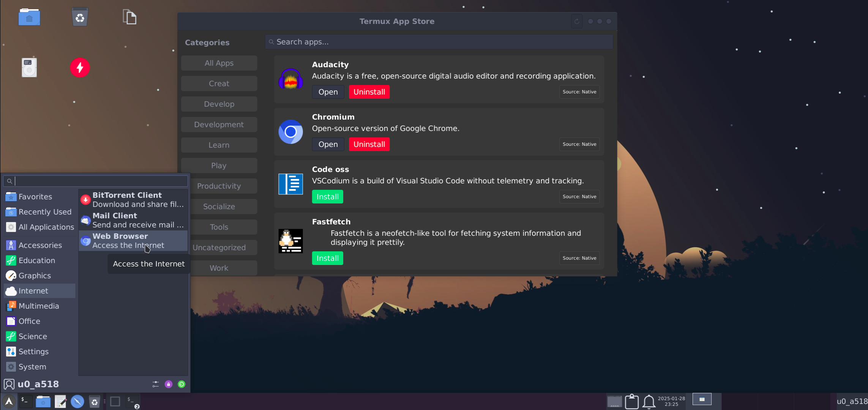Open the compass web browser taskbar icon
868x410 pixels.
click(x=77, y=401)
